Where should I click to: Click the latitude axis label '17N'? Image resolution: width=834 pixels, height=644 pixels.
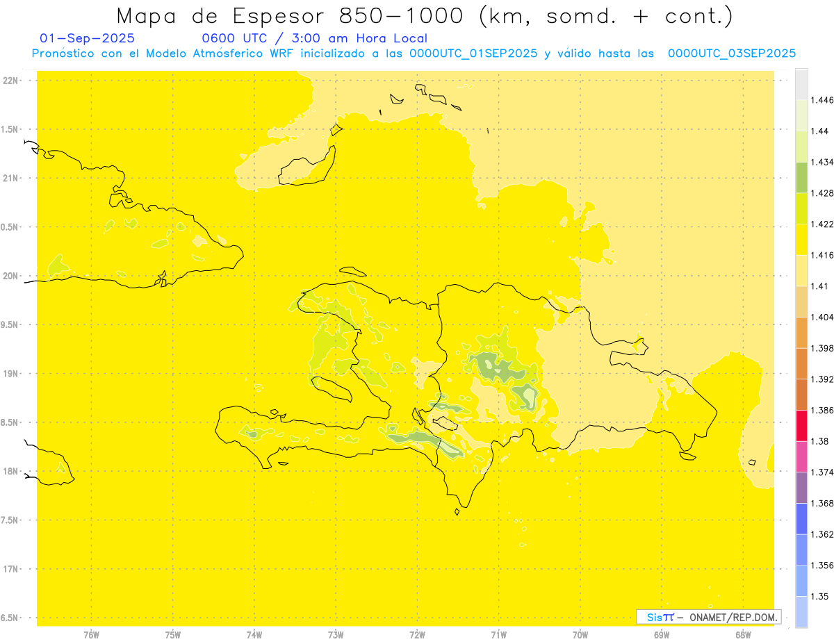pos(10,569)
